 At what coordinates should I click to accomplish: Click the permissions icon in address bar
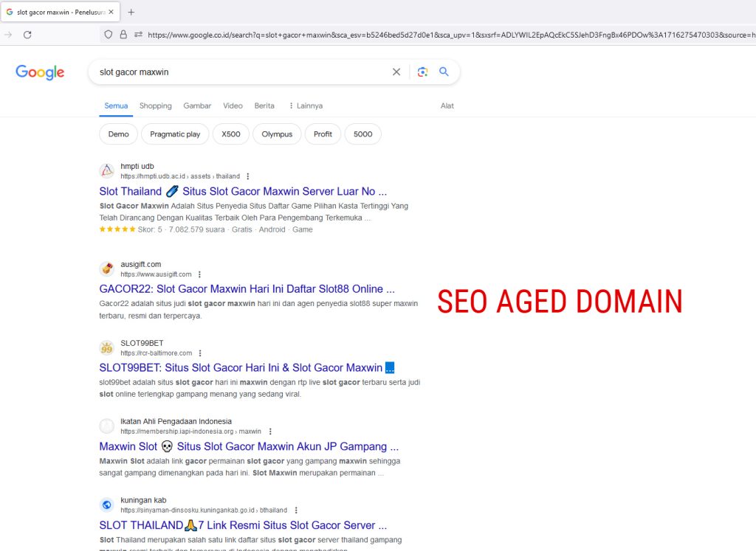pyautogui.click(x=138, y=35)
